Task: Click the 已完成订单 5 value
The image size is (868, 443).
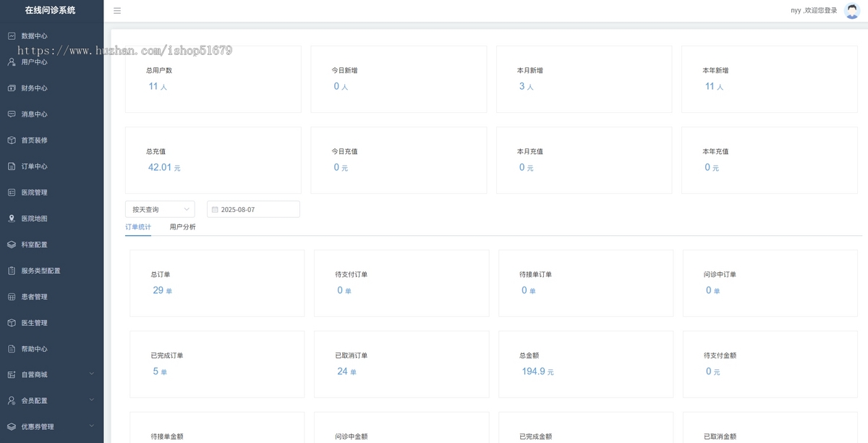Action: click(159, 371)
